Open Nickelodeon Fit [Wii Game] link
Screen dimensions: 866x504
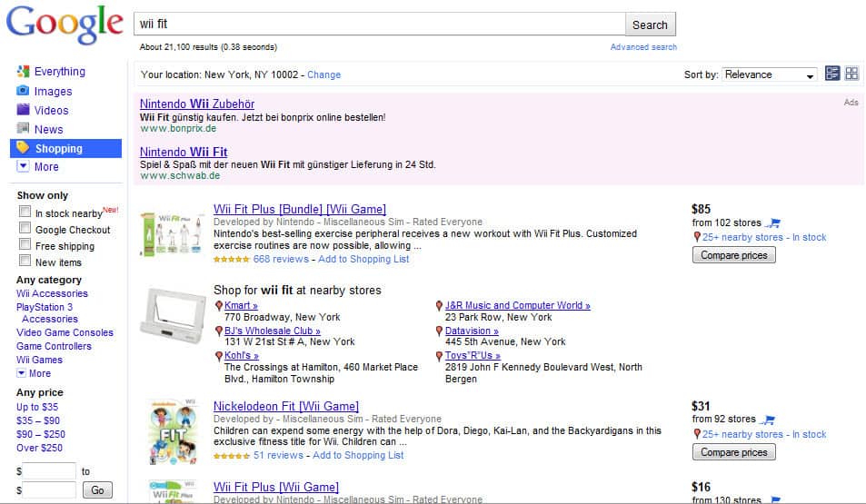click(x=286, y=406)
